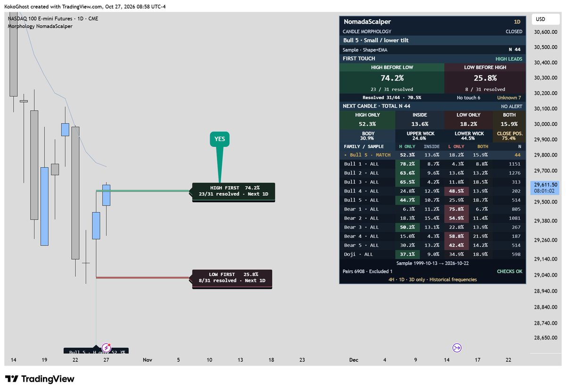Image resolution: width=566 pixels, height=392 pixels.
Task: Click the Bull 2 · ALL row label
Action: point(361,173)
